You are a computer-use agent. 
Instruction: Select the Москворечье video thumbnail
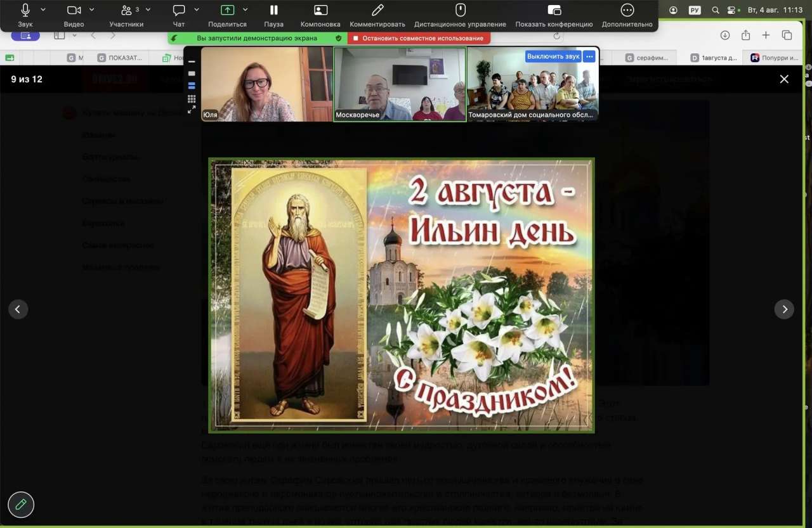(x=400, y=84)
